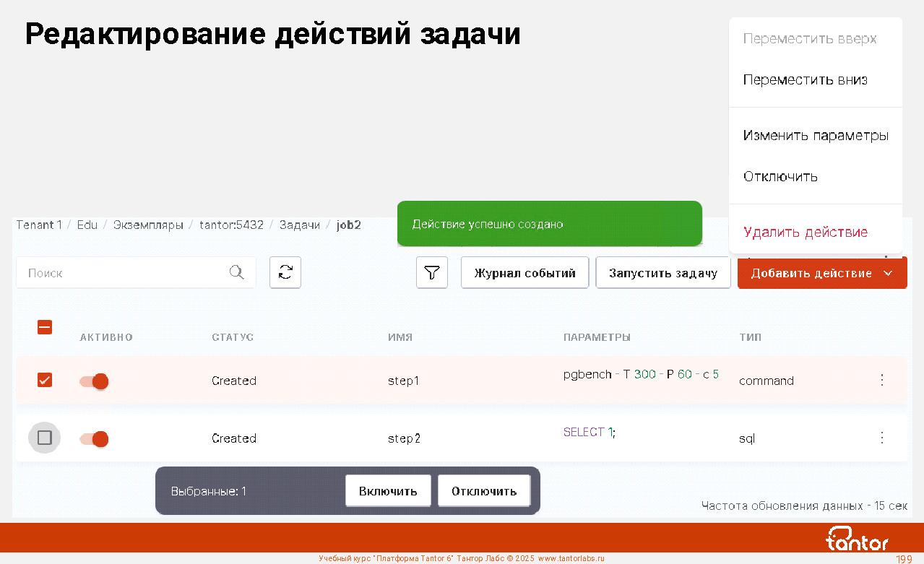Image resolution: width=924 pixels, height=564 pixels.
Task: Select Удалить действие menu entry
Action: point(805,233)
